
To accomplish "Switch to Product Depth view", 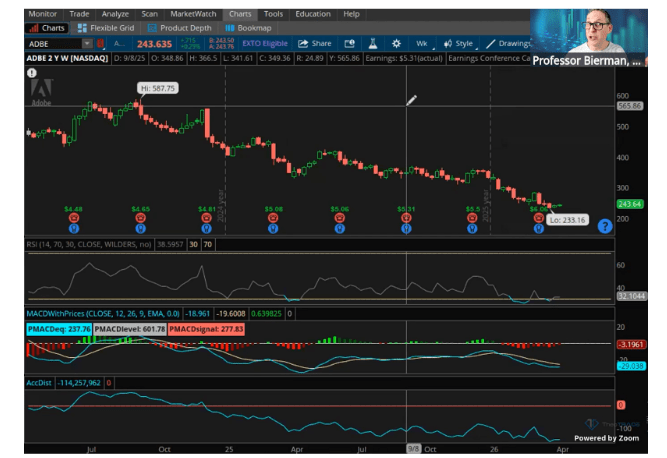I will coord(179,28).
